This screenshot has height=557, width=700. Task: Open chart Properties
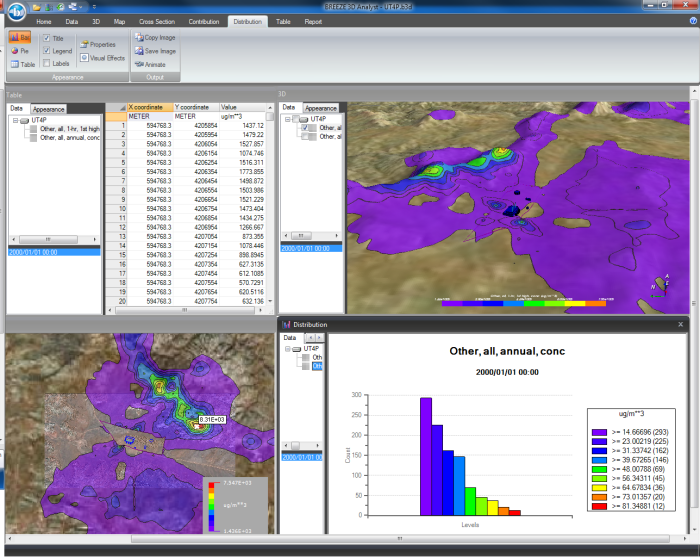(x=98, y=44)
